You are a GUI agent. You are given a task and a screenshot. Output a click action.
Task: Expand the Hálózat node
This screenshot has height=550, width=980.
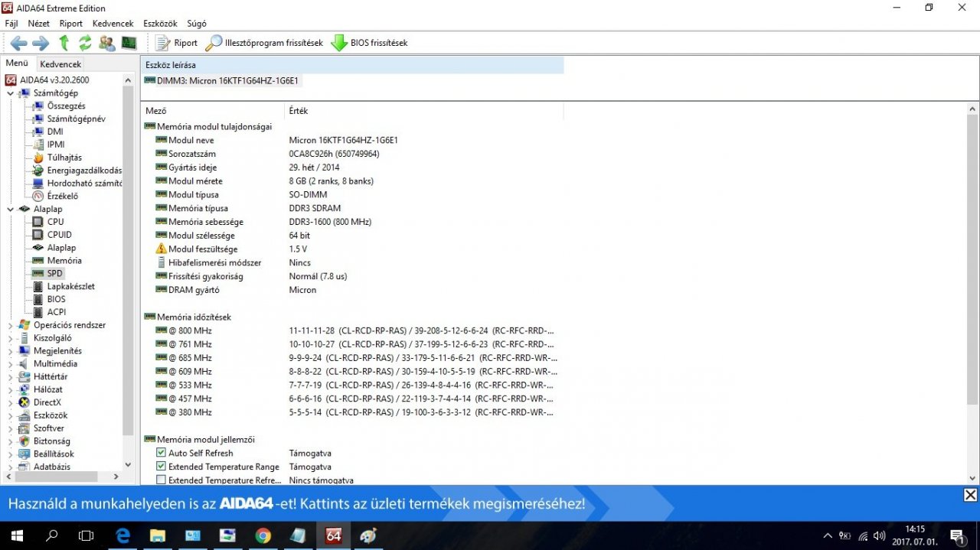[10, 389]
